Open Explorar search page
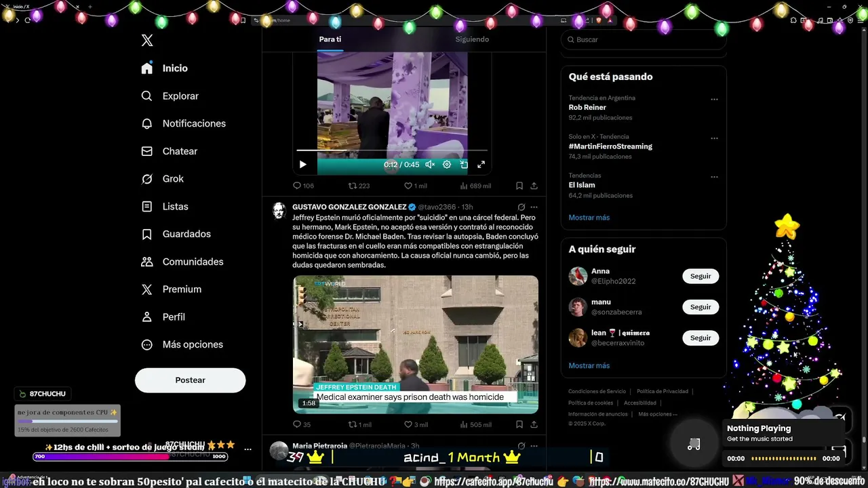 170,96
